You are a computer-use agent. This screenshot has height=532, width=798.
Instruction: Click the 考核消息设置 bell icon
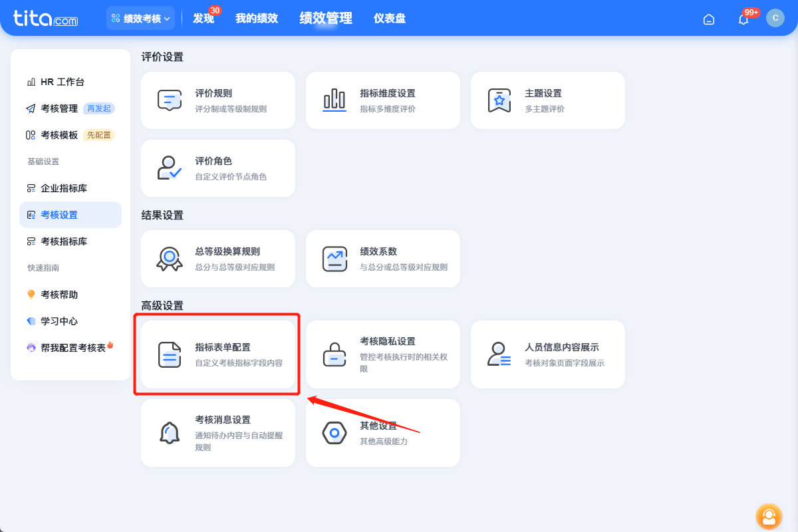click(169, 432)
